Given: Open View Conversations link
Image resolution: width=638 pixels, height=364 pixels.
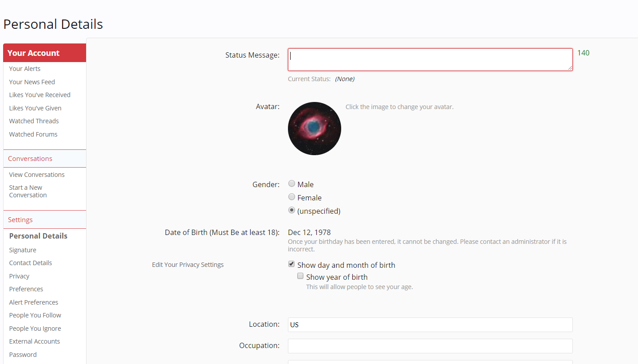Looking at the screenshot, I should [37, 175].
